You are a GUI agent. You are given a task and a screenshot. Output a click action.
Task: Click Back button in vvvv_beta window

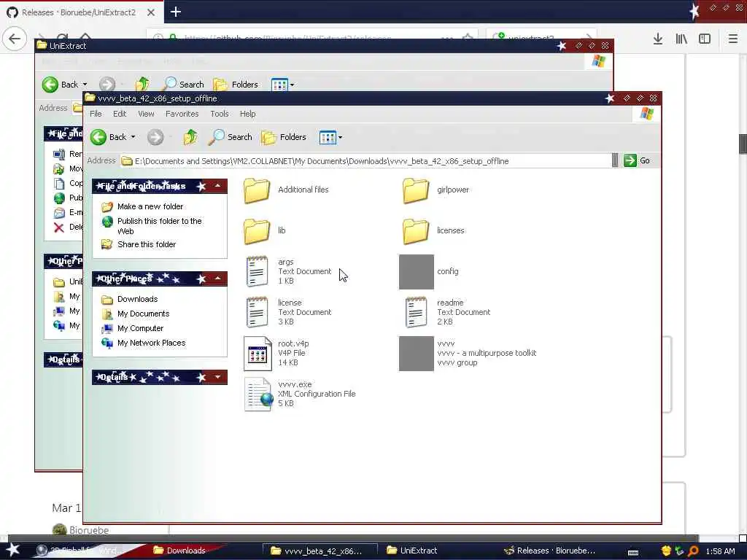pos(109,137)
